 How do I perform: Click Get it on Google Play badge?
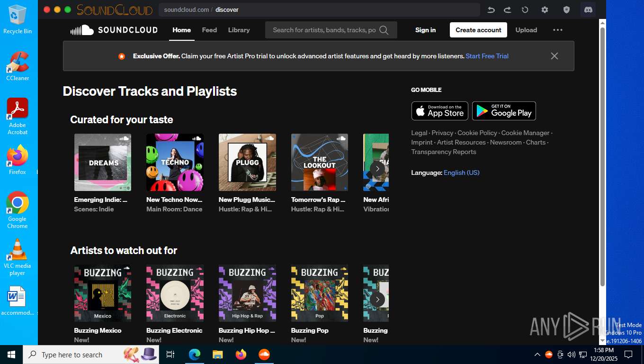pyautogui.click(x=504, y=111)
